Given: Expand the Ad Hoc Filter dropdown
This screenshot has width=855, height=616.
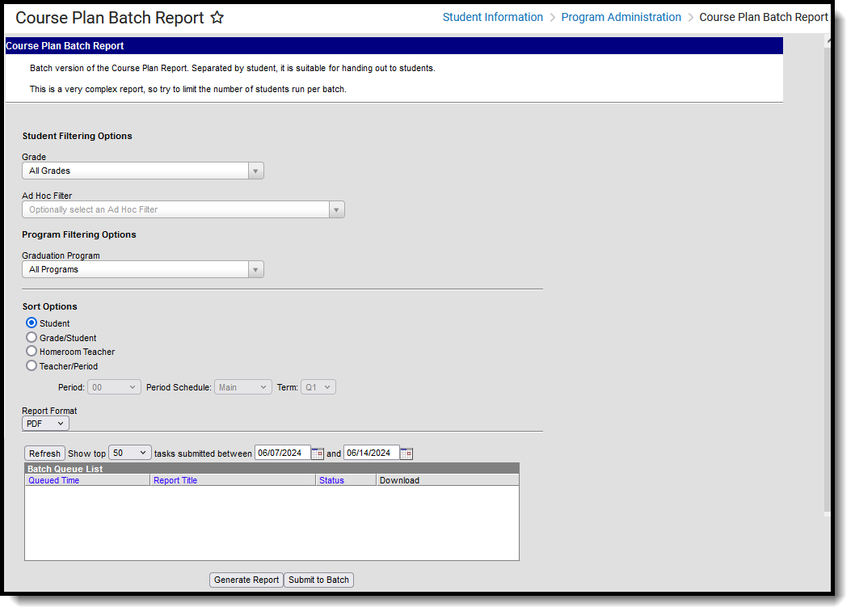Looking at the screenshot, I should tap(183, 209).
